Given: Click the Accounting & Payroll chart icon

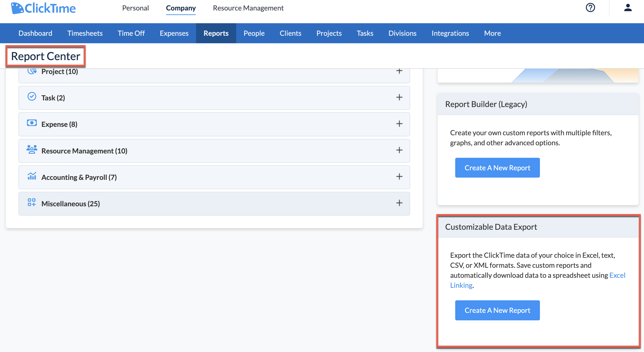Looking at the screenshot, I should pos(32,176).
